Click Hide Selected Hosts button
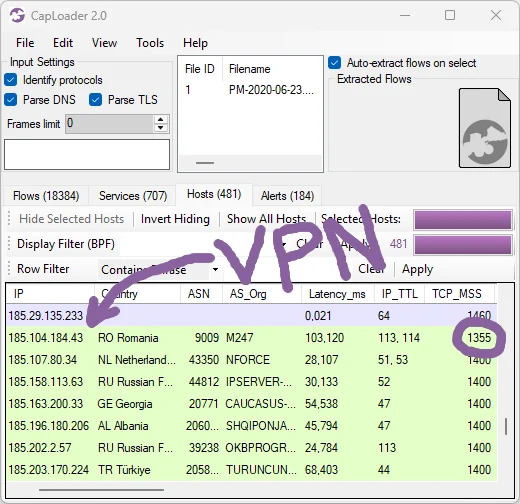This screenshot has height=504, width=520. (x=71, y=219)
